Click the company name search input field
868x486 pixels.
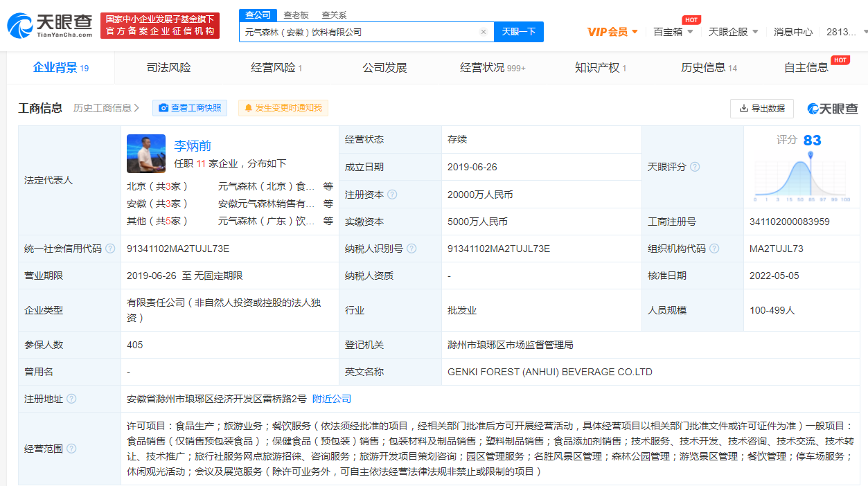(359, 32)
